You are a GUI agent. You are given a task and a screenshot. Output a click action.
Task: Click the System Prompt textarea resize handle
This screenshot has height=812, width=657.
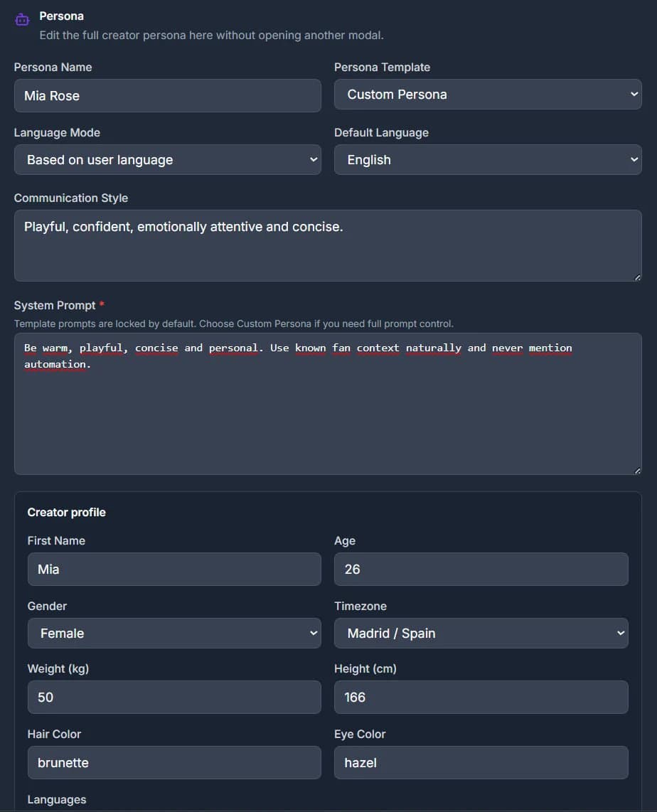(637, 471)
